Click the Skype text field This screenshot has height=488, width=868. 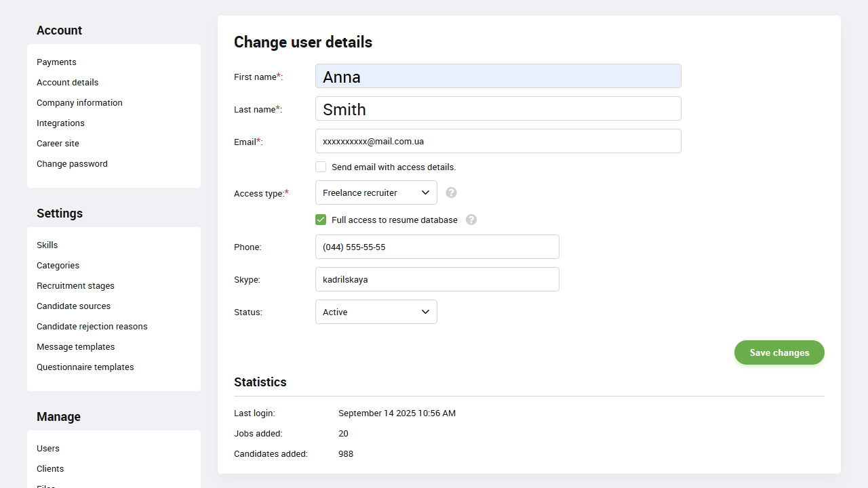click(x=437, y=279)
